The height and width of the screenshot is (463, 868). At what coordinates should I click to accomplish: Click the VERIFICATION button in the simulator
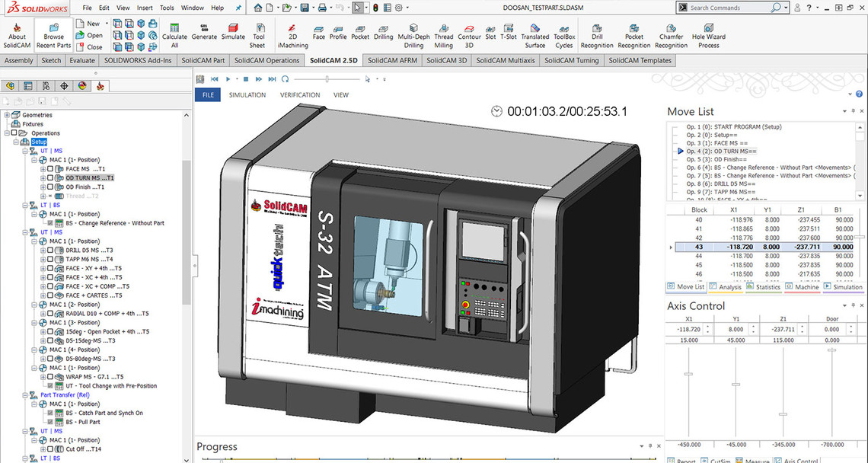click(x=299, y=95)
